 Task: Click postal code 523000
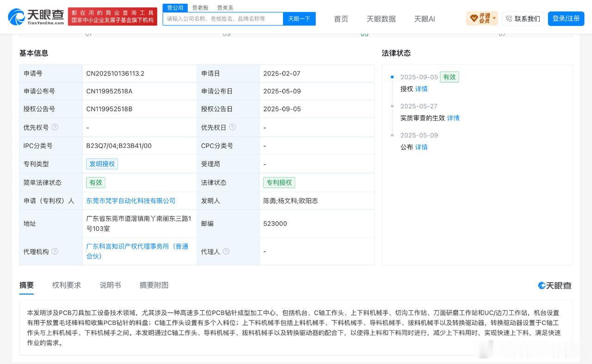[275, 223]
